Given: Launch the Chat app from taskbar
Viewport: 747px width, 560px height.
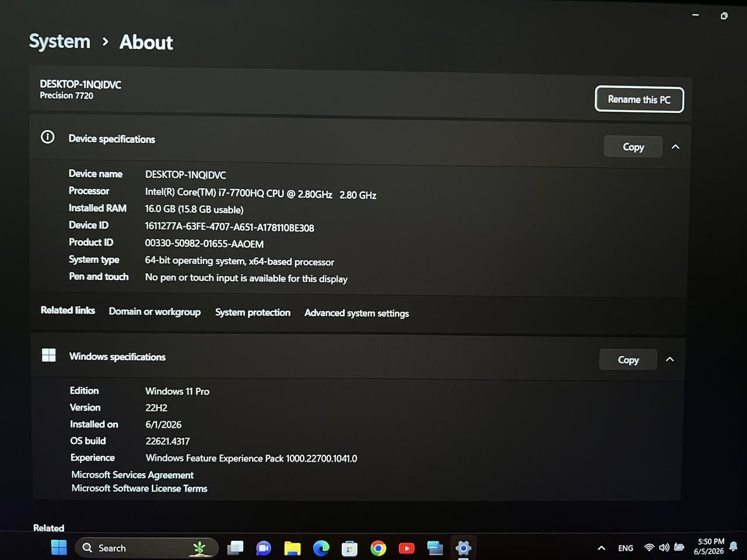Looking at the screenshot, I should (263, 548).
